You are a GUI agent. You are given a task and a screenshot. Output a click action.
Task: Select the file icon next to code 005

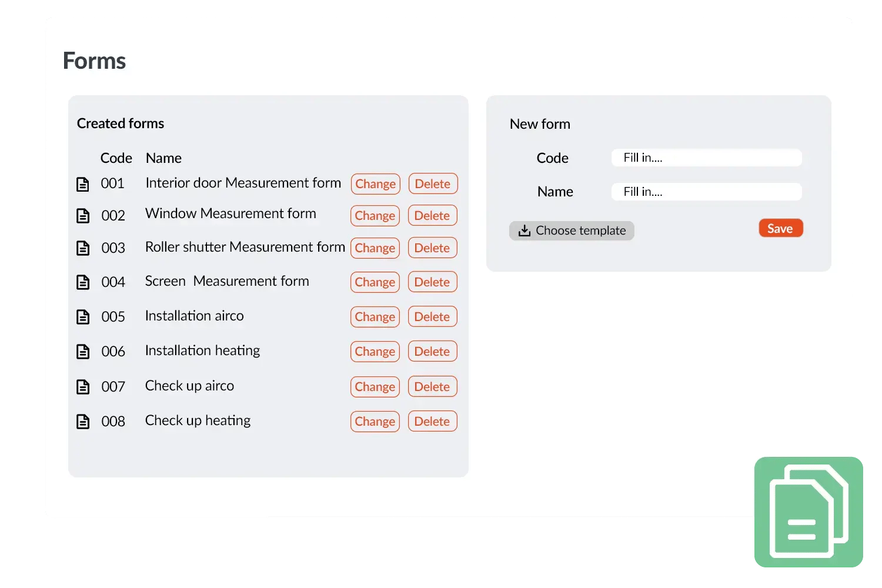click(83, 317)
